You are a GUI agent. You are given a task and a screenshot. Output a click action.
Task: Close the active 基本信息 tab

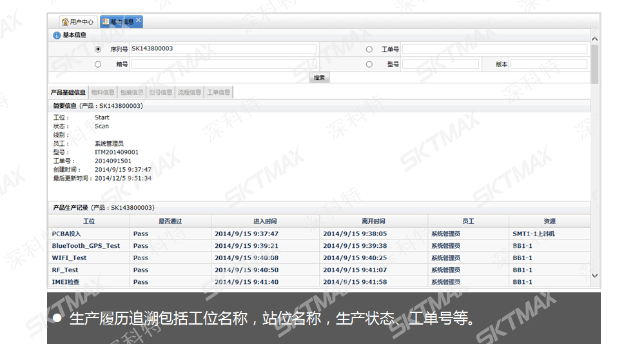[138, 21]
